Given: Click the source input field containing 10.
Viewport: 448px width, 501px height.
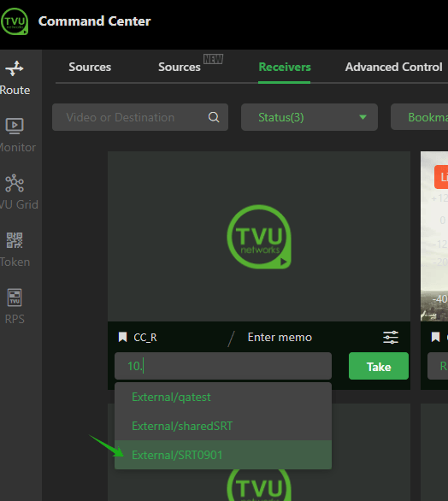Looking at the screenshot, I should (x=223, y=366).
